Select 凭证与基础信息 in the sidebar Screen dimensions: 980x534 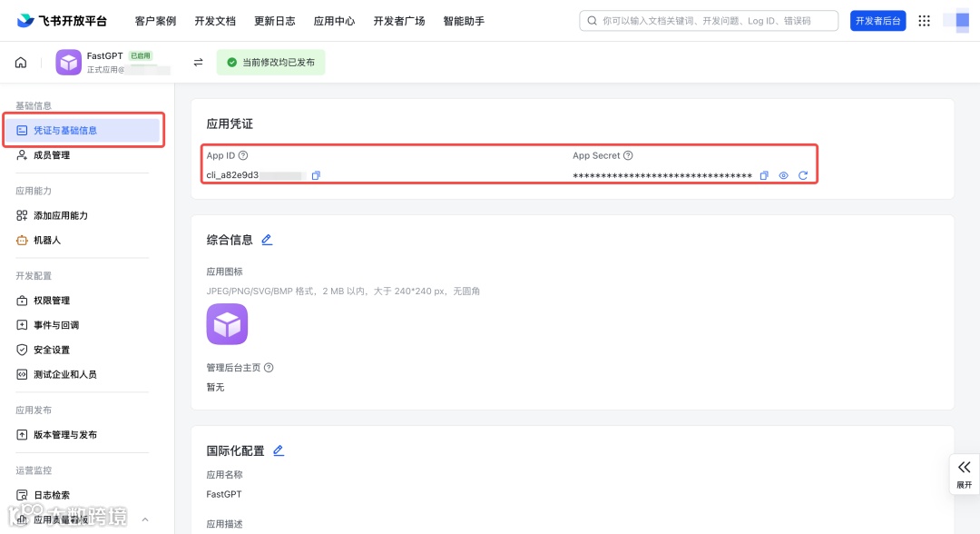pyautogui.click(x=83, y=130)
